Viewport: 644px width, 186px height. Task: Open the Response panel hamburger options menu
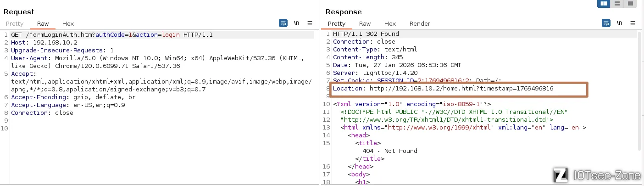[633, 23]
